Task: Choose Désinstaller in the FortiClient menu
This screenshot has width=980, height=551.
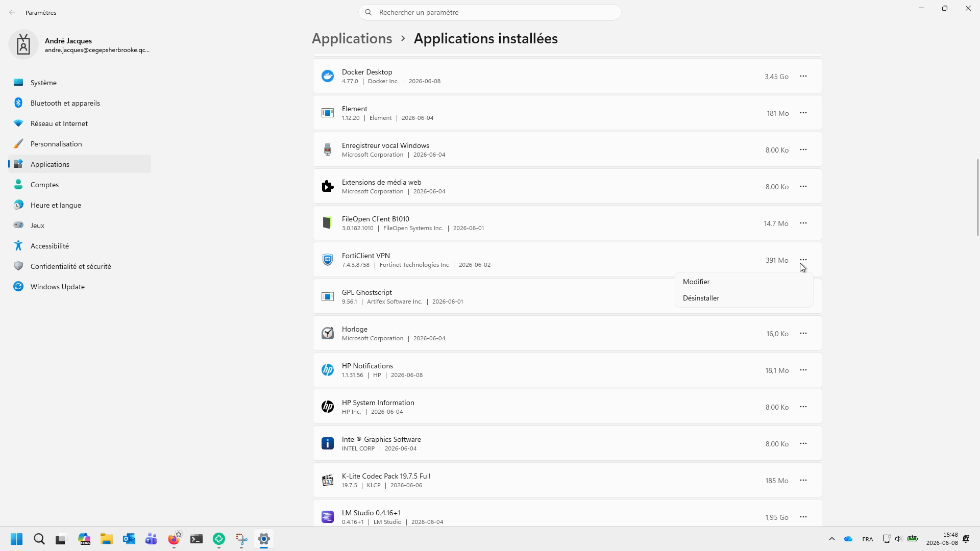Action: (744, 298)
